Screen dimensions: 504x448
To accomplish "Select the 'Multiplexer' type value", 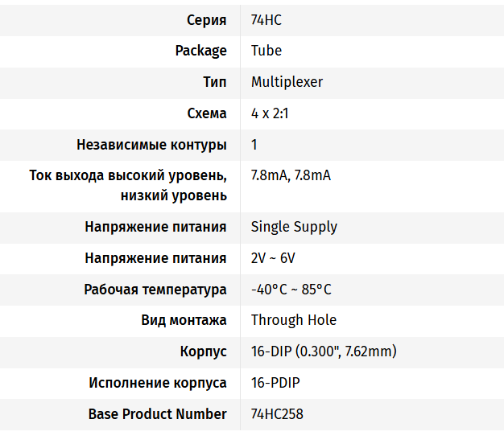I will (287, 82).
